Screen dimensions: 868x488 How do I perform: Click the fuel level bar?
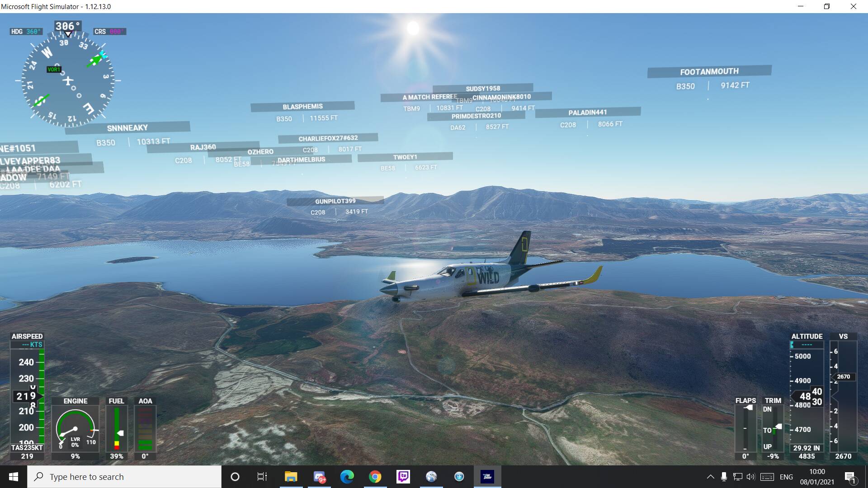pos(117,428)
